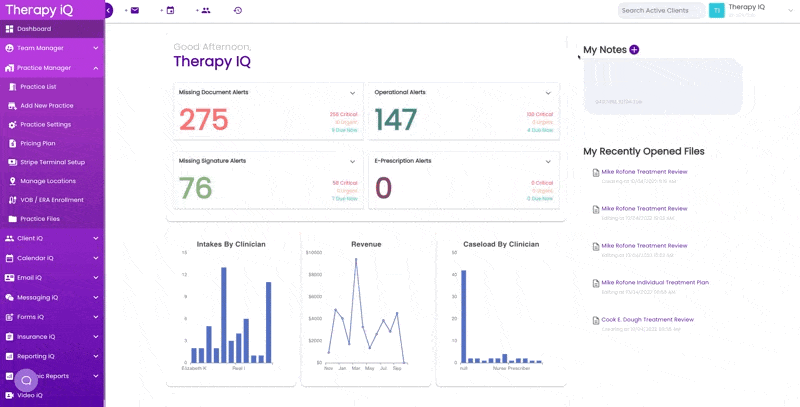Image resolution: width=800 pixels, height=407 pixels.
Task: Expand the E-Prescription Alerts chevron
Action: point(548,162)
